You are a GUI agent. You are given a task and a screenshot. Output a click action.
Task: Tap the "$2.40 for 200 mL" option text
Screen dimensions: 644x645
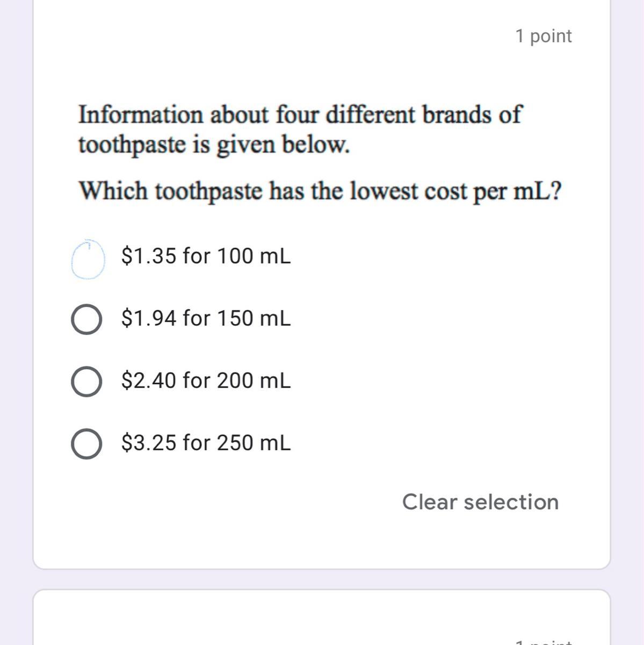pyautogui.click(x=206, y=381)
